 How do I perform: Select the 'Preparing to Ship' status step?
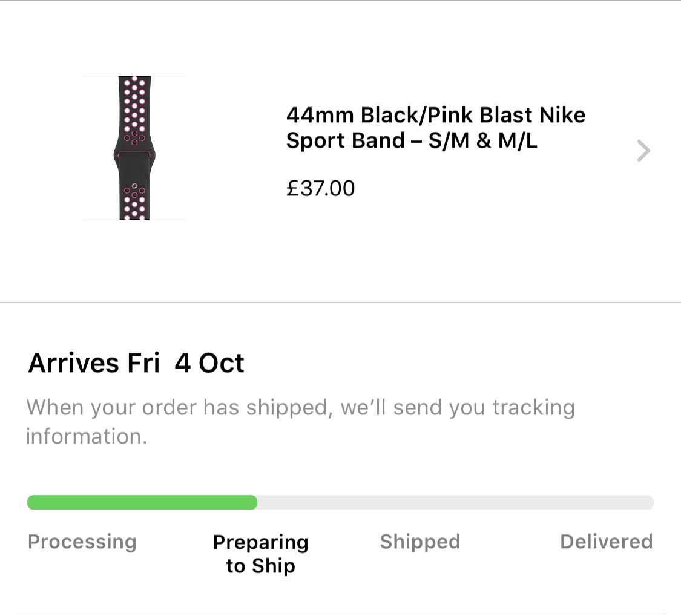tap(260, 554)
